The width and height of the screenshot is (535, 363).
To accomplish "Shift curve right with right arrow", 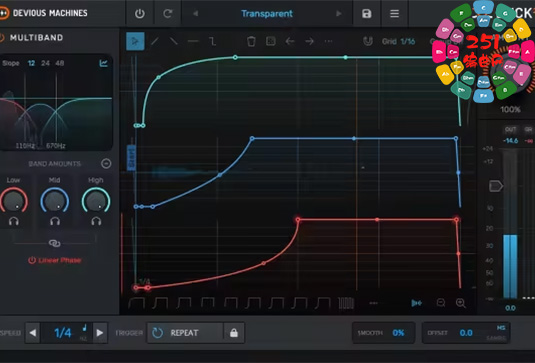I will [x=309, y=41].
